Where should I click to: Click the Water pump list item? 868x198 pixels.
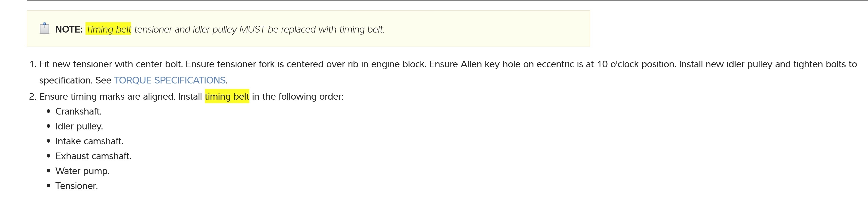pos(82,171)
